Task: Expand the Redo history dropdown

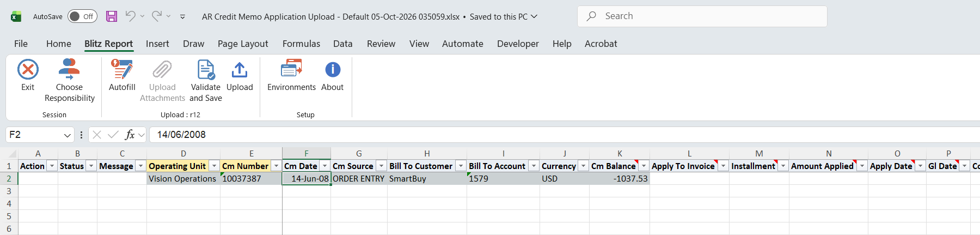Action: pos(168,16)
